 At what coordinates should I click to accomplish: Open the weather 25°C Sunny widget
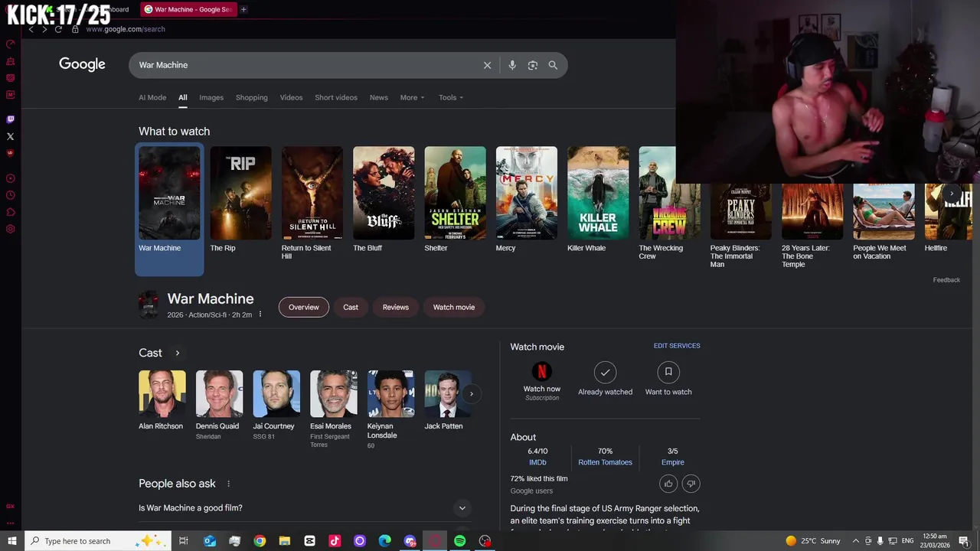[x=813, y=541]
